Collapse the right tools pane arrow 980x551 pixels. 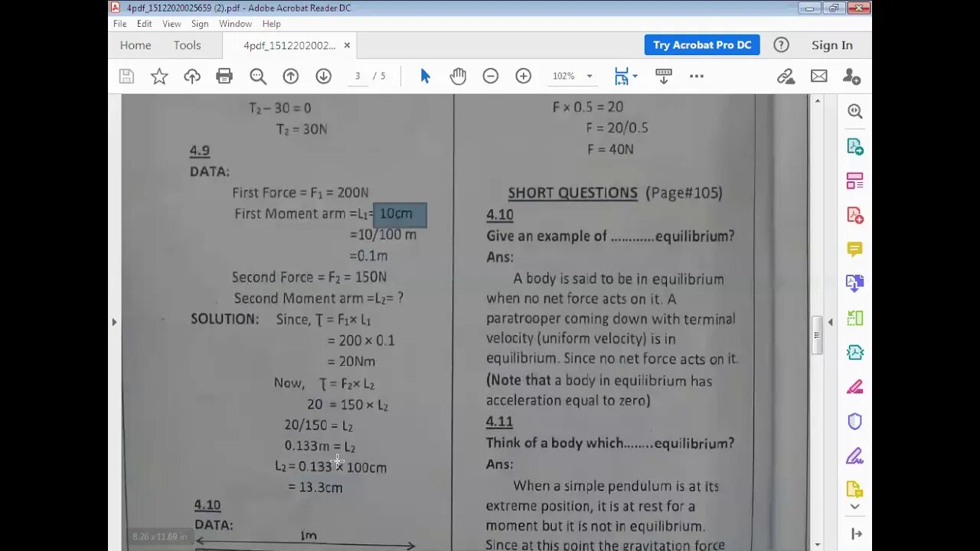856,534
